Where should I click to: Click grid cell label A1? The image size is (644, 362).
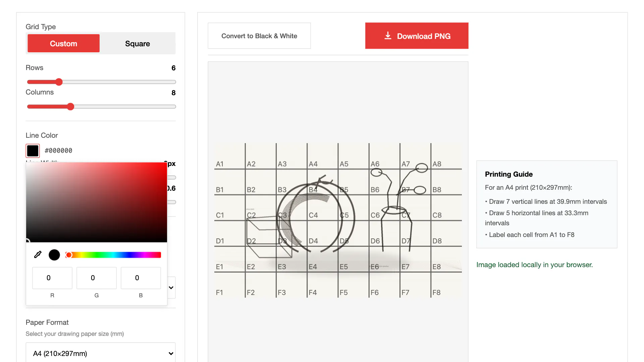[220, 164]
